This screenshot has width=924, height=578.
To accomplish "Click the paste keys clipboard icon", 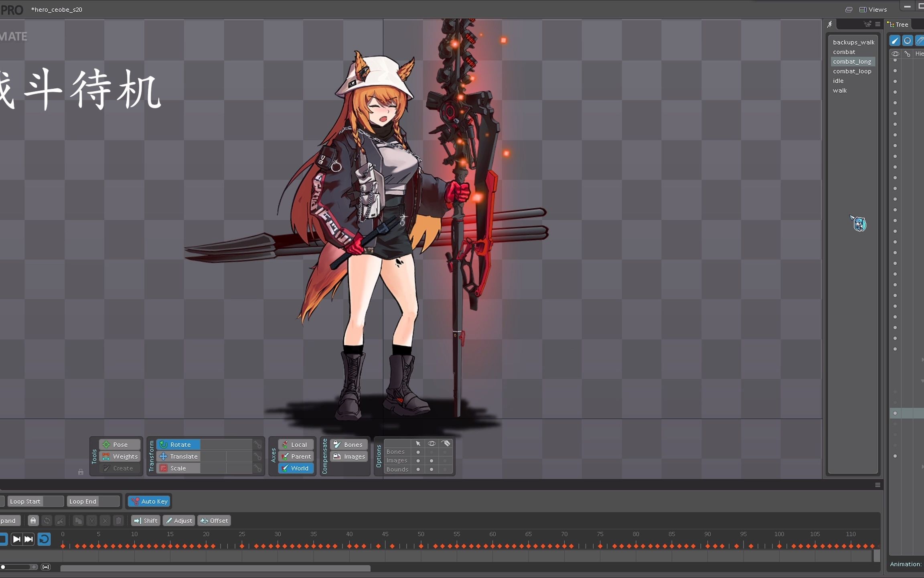I will [119, 521].
